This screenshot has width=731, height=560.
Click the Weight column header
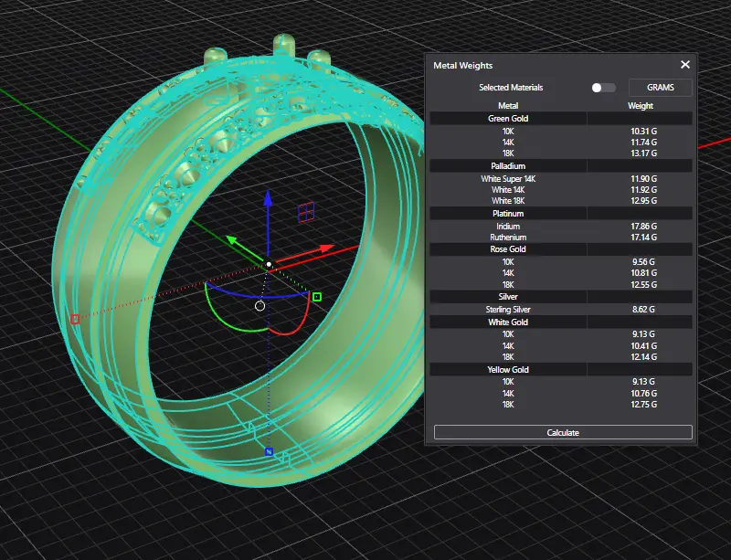641,106
